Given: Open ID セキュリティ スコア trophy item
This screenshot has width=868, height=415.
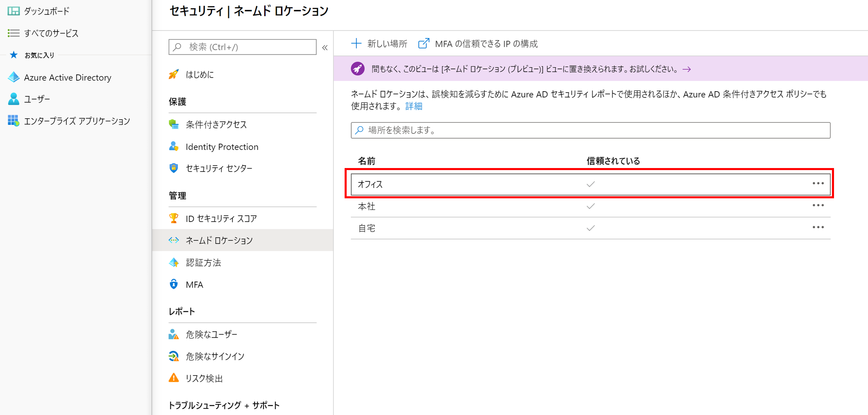Looking at the screenshot, I should [x=221, y=218].
